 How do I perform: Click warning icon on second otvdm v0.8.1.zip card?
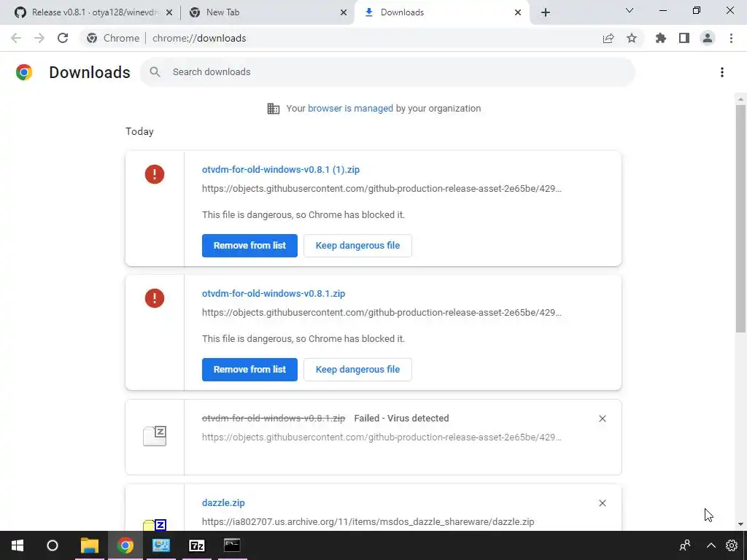point(155,298)
